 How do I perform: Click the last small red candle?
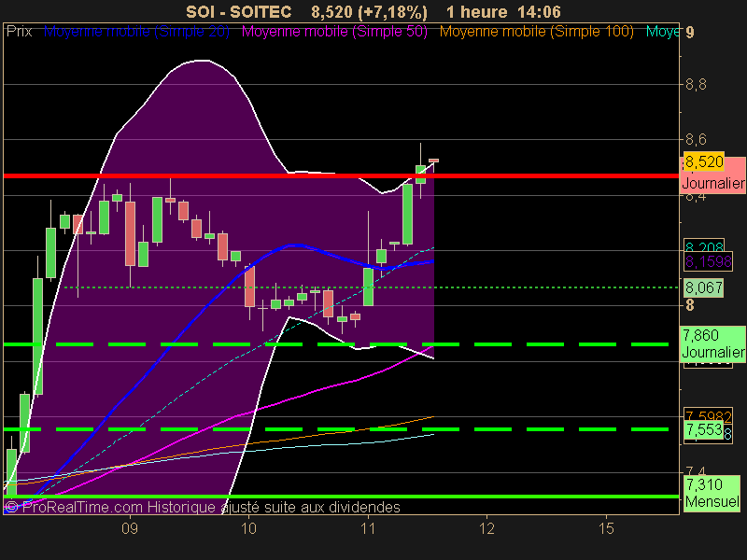tap(433, 161)
